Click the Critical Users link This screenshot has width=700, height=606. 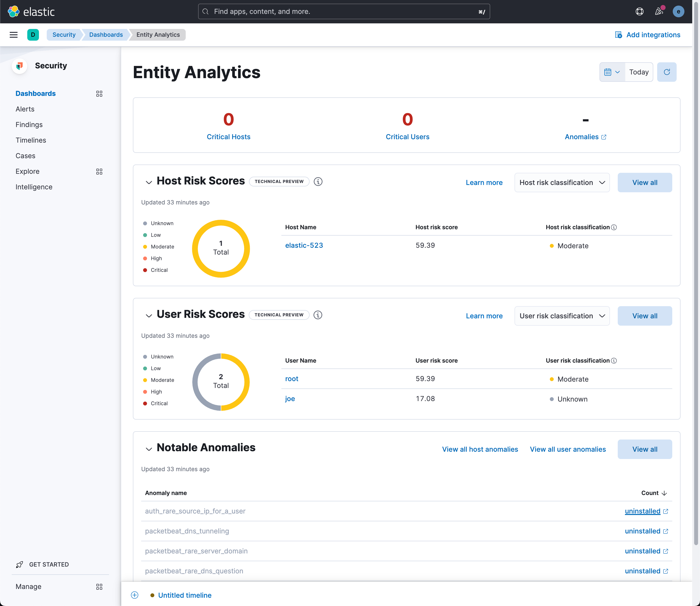click(x=407, y=137)
